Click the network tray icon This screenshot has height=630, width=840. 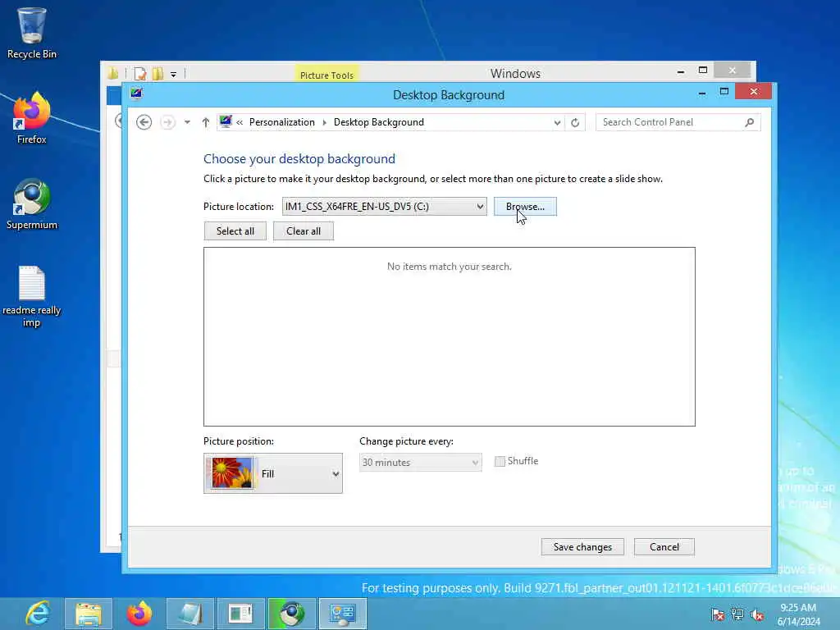point(737,614)
